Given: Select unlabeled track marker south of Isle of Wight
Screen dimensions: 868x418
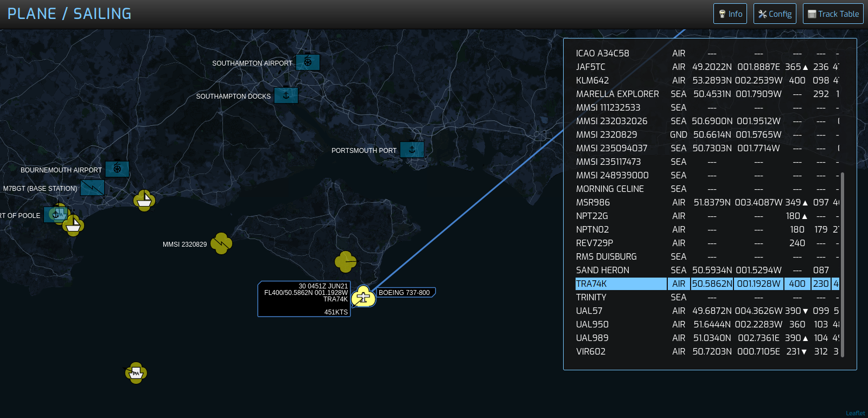Looking at the screenshot, I should coord(346,262).
